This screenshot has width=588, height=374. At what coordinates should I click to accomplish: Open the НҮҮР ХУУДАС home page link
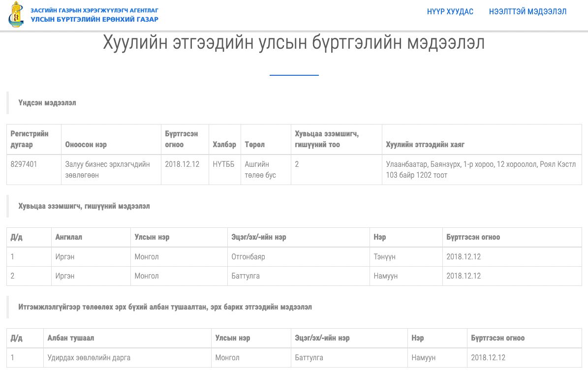450,12
